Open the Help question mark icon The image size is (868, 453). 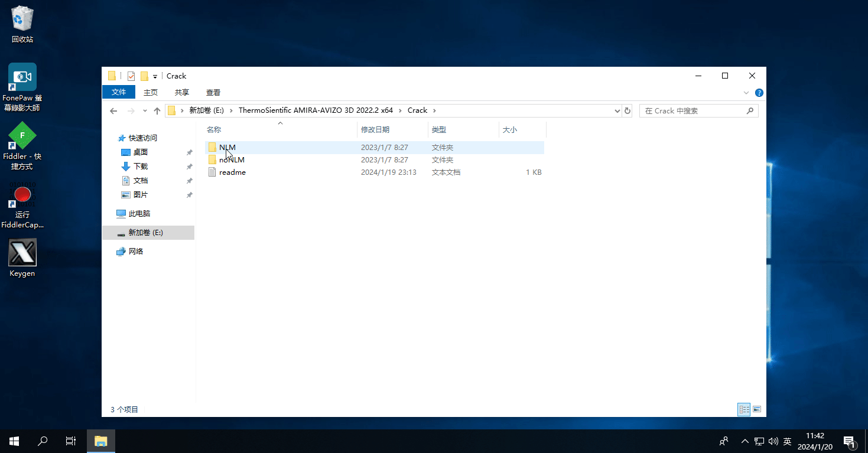(759, 93)
